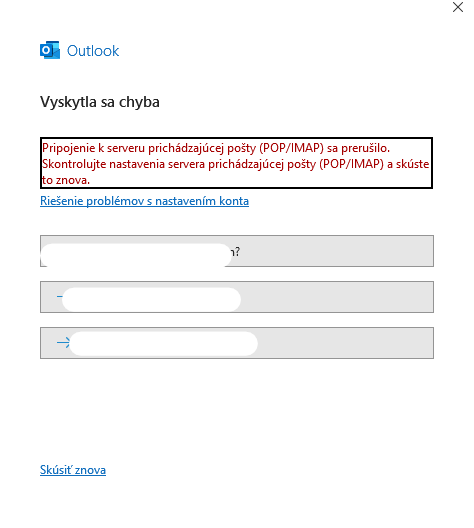
Task: Click the Pripojenie k serveru first error line
Action: coord(216,148)
